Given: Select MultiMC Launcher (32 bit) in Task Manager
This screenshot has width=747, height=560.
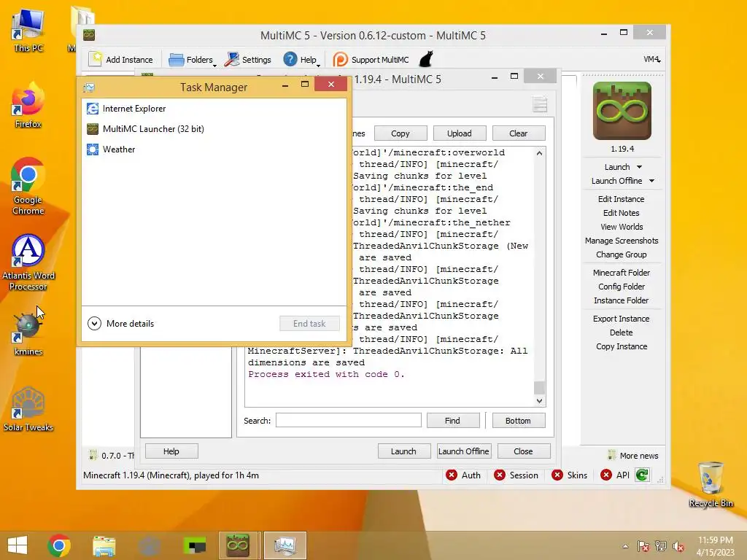Looking at the screenshot, I should click(x=214, y=129).
